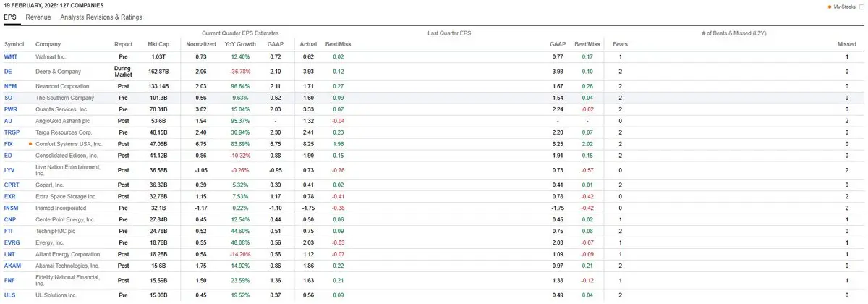Open the INSM ticker link

11,208
